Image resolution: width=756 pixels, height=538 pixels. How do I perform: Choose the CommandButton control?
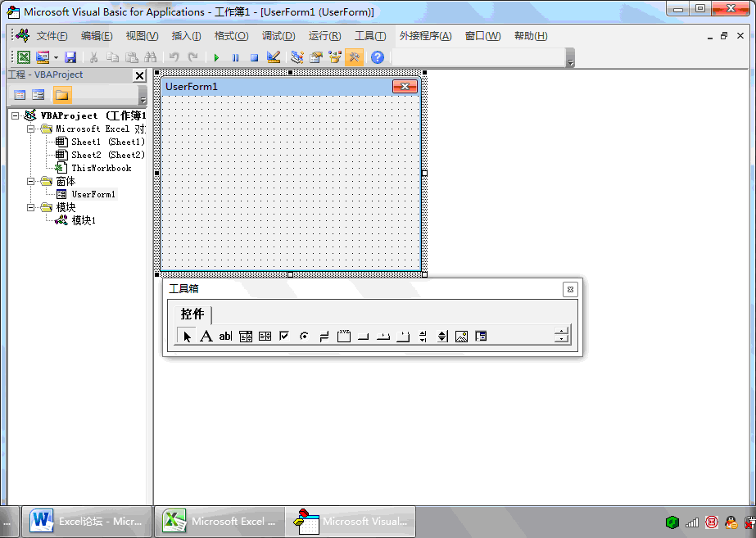(x=364, y=336)
